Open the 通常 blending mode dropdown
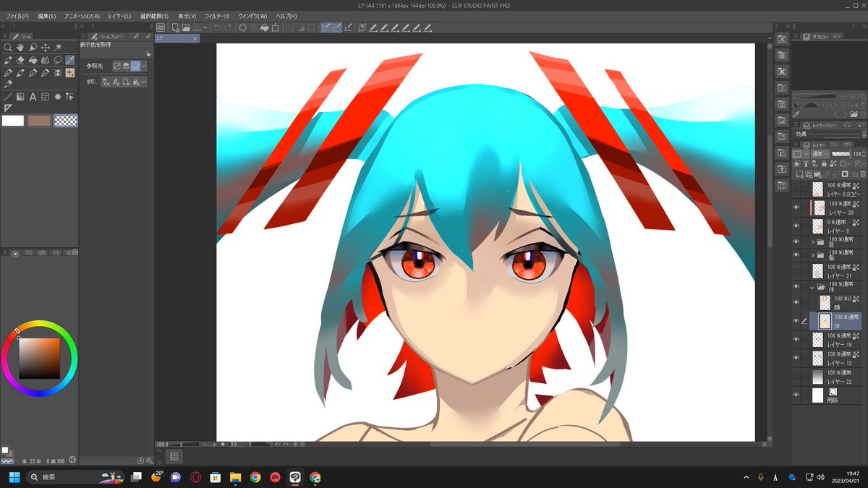Viewport: 868px width, 488px height. [820, 154]
